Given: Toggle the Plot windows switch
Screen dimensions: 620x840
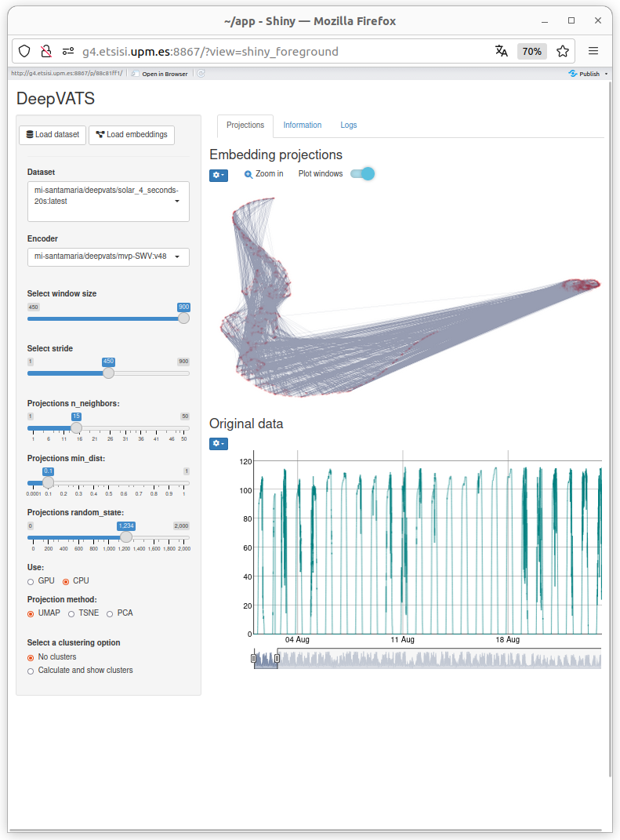Looking at the screenshot, I should 362,173.
